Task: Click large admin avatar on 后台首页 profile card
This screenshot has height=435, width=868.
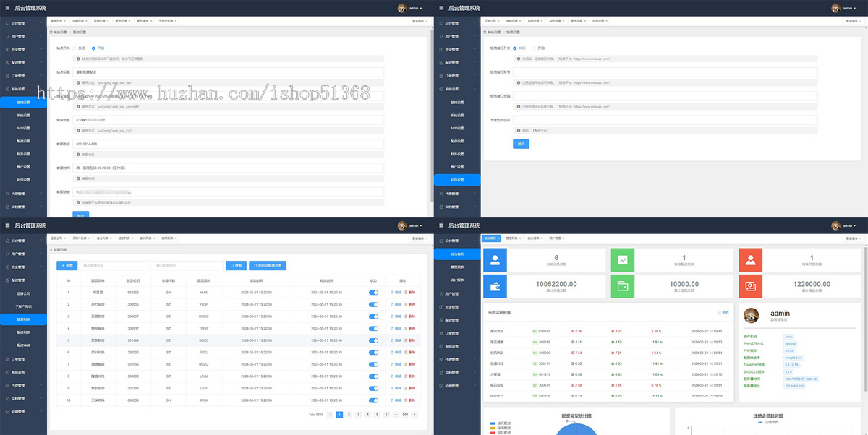Action: 752,316
